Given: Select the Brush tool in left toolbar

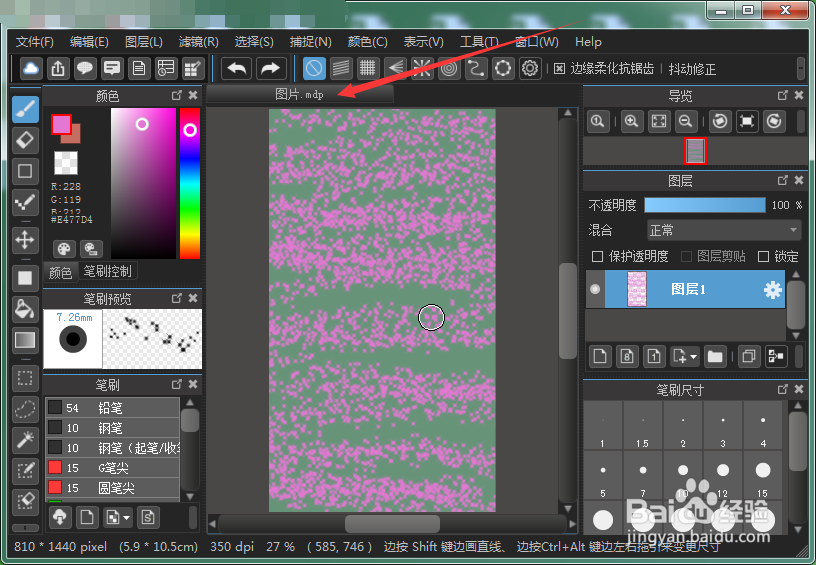Looking at the screenshot, I should [25, 109].
